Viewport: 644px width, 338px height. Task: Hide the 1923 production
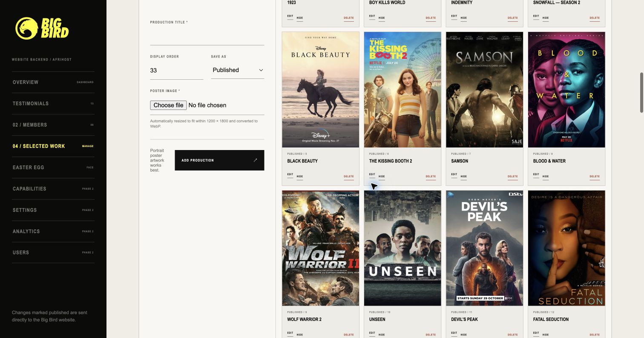[300, 18]
